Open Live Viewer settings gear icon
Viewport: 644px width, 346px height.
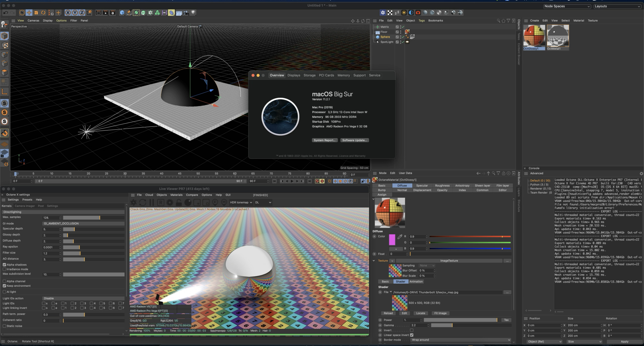pos(170,202)
